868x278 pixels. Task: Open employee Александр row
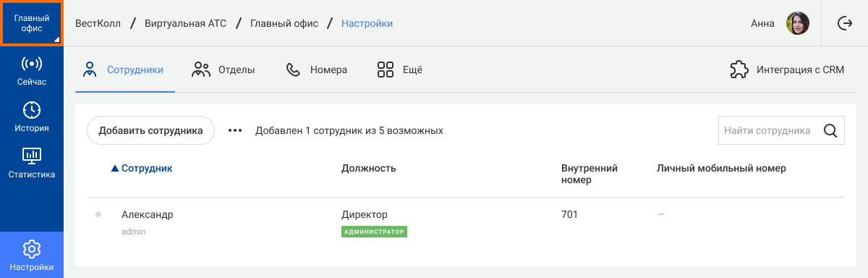[x=466, y=222]
